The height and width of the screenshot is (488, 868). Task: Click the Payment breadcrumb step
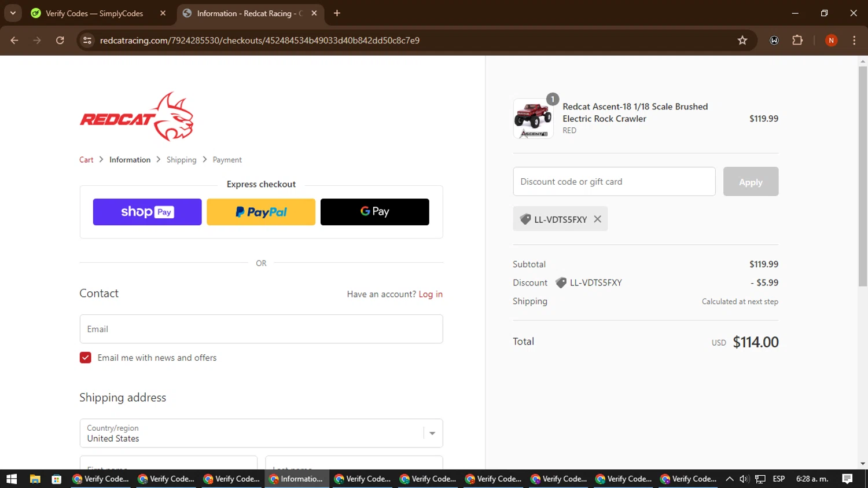(227, 160)
